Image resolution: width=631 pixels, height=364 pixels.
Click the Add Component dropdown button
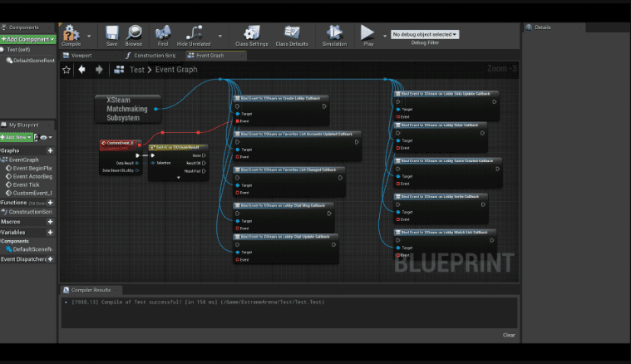(27, 39)
